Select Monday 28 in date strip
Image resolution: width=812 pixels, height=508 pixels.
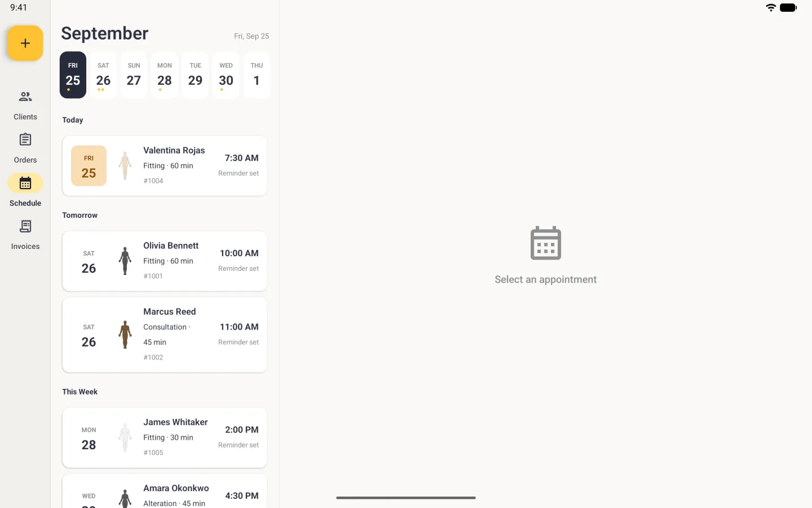tap(165, 75)
